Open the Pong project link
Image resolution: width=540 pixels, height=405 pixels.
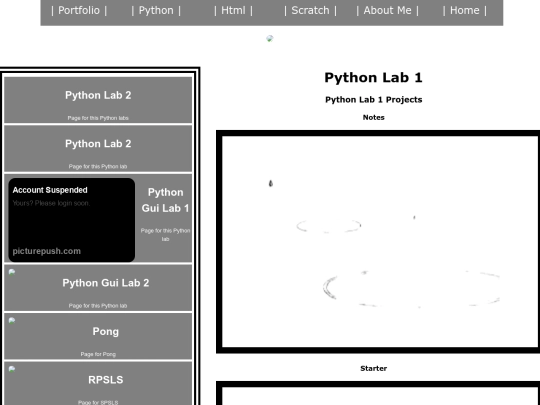click(x=106, y=332)
